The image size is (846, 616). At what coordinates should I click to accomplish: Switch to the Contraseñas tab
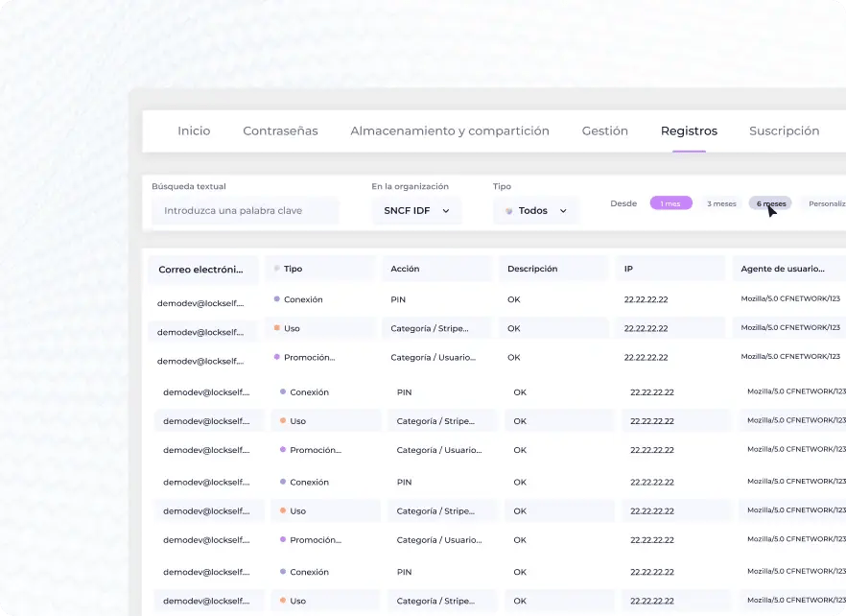point(280,130)
